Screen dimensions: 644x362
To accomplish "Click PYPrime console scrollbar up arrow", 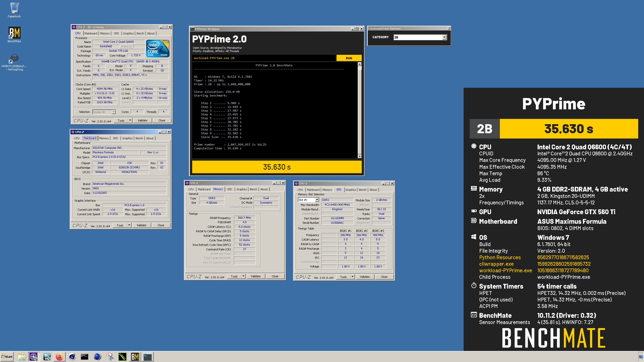I will [x=359, y=64].
